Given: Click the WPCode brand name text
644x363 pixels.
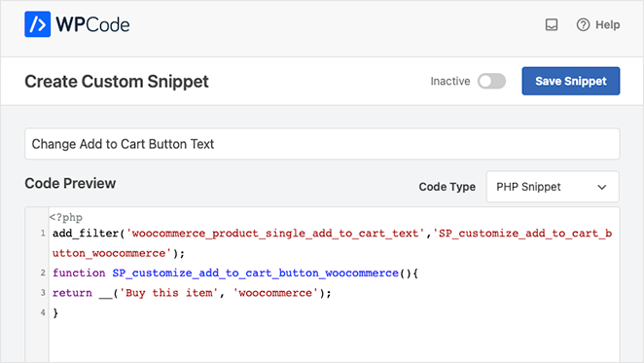Looking at the screenshot, I should point(92,24).
